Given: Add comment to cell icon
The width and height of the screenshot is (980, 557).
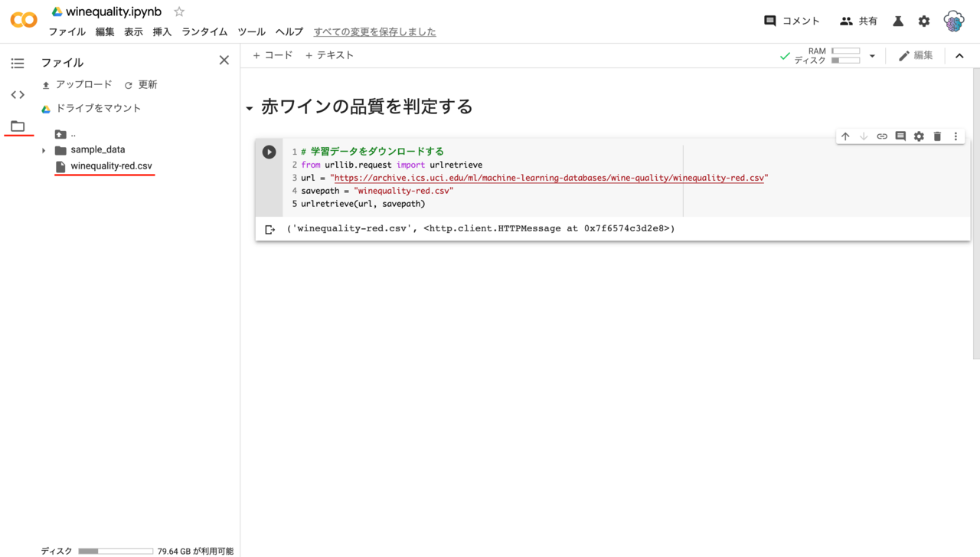Looking at the screenshot, I should (900, 136).
